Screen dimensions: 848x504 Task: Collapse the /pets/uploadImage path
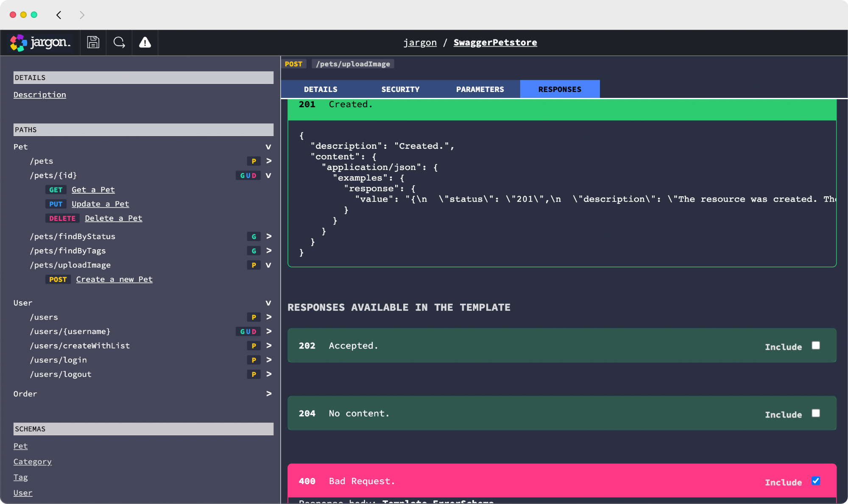pos(268,265)
